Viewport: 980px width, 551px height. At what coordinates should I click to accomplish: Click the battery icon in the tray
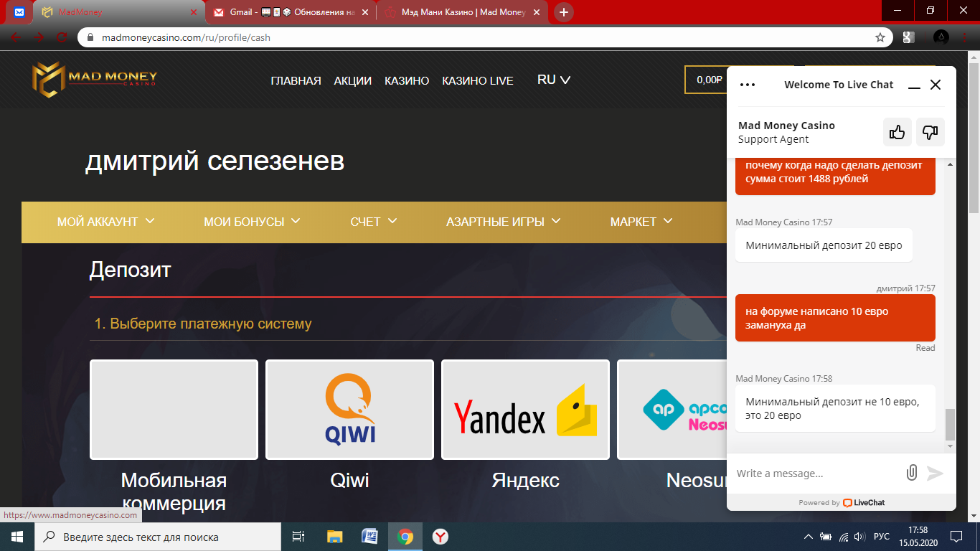point(826,537)
